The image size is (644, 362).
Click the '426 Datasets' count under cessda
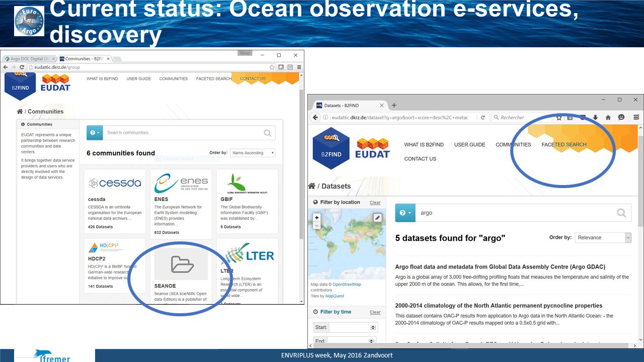101,227
